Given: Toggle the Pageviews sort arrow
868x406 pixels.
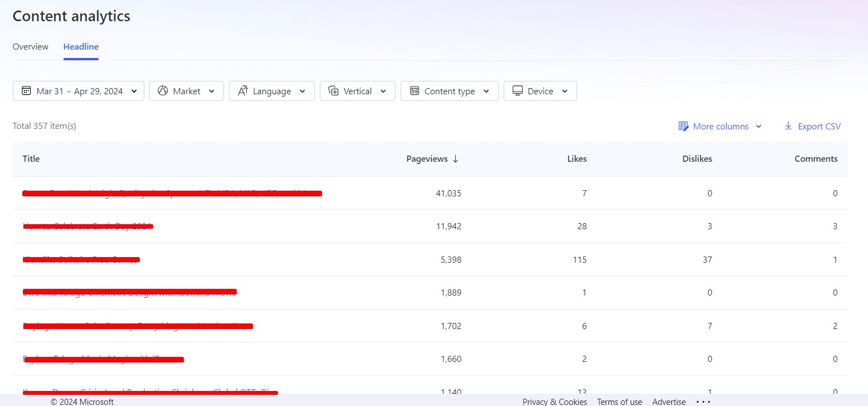Looking at the screenshot, I should coord(455,159).
